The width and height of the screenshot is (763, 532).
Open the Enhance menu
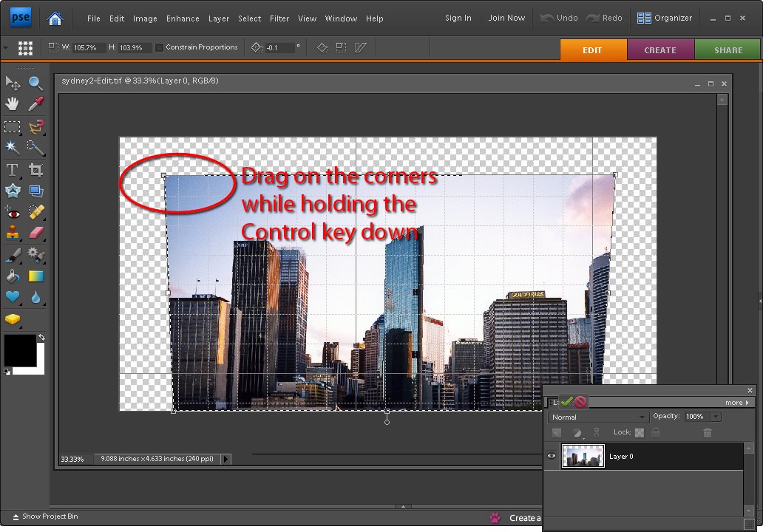pos(183,18)
